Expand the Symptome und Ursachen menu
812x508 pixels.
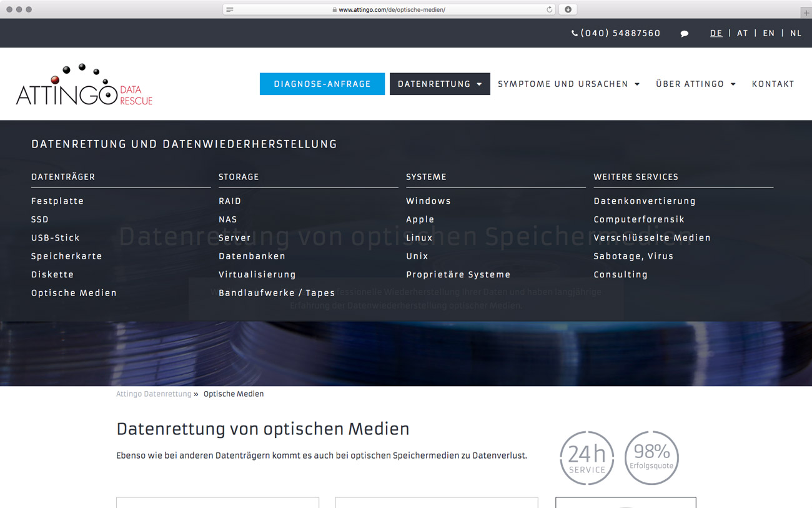pos(568,84)
